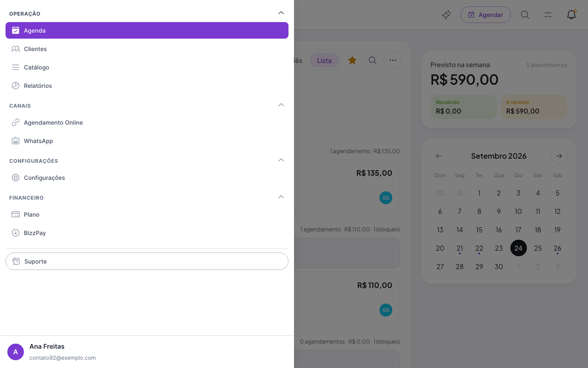Click the Plano credit card icon
Screen dimensions: 588x368
pos(16,214)
